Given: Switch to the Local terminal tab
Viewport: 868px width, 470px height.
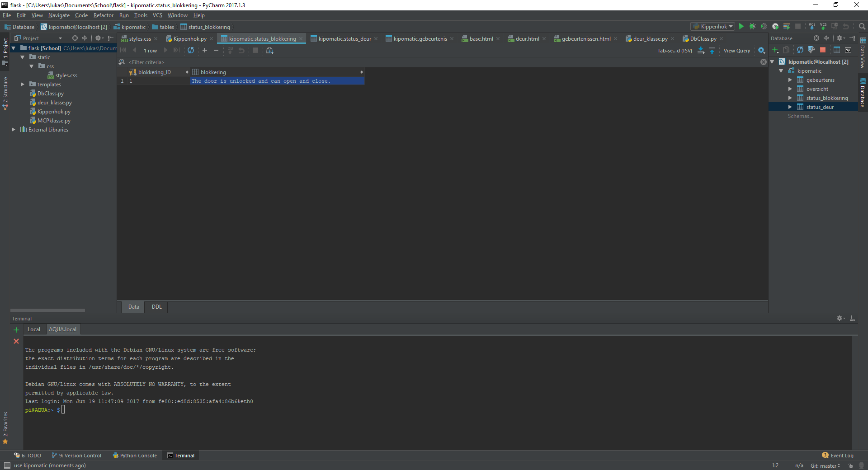Looking at the screenshot, I should point(34,329).
